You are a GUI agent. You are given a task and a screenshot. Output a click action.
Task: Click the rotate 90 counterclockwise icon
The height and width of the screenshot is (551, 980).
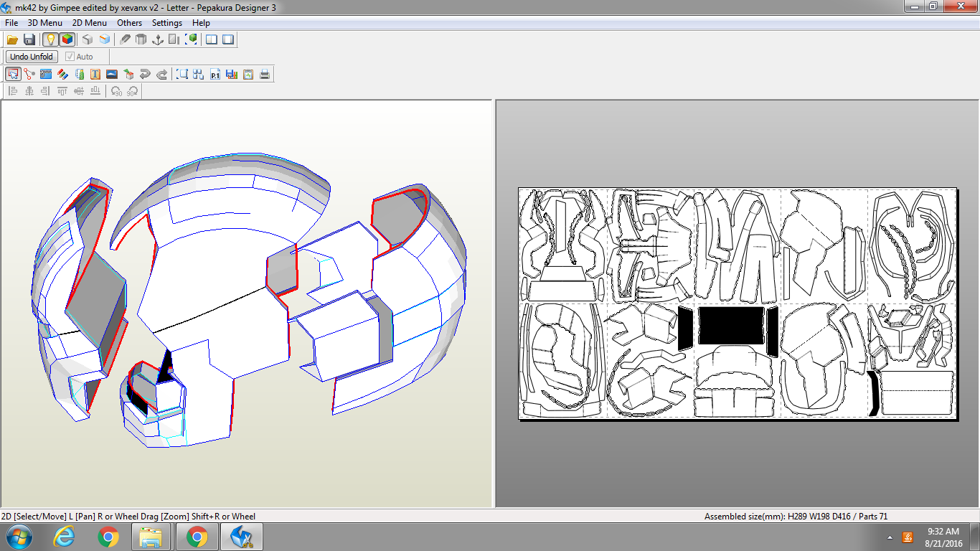tap(116, 91)
